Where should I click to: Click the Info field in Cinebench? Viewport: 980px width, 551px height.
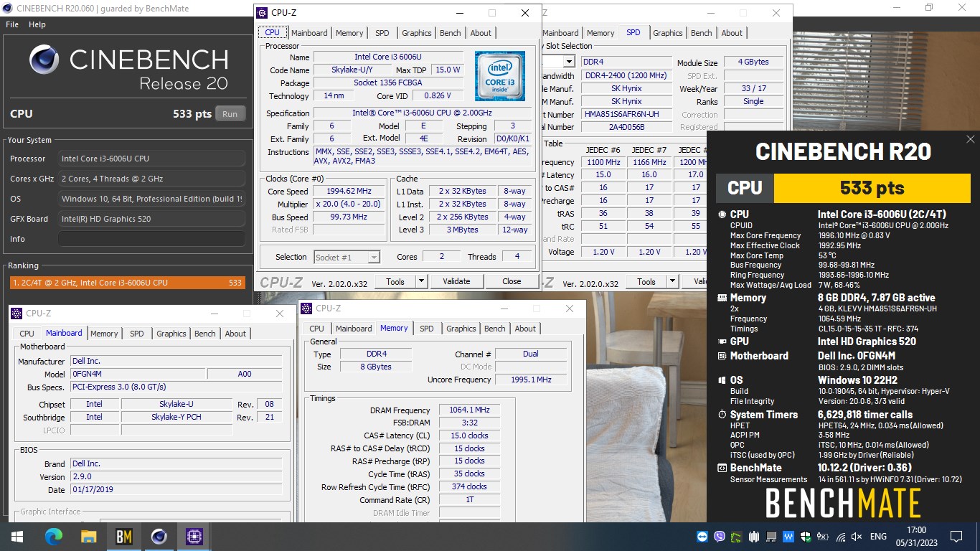tap(151, 239)
